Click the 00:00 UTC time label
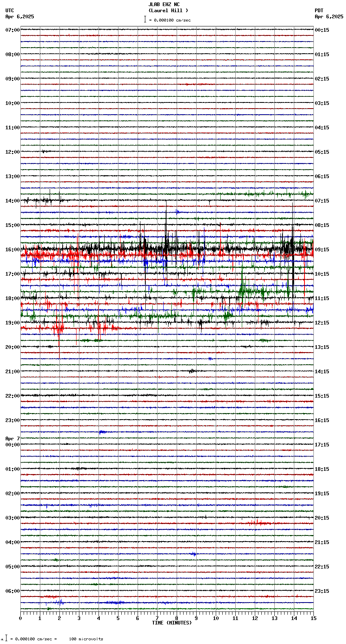Screen dimensions: 346x644 click(x=13, y=445)
